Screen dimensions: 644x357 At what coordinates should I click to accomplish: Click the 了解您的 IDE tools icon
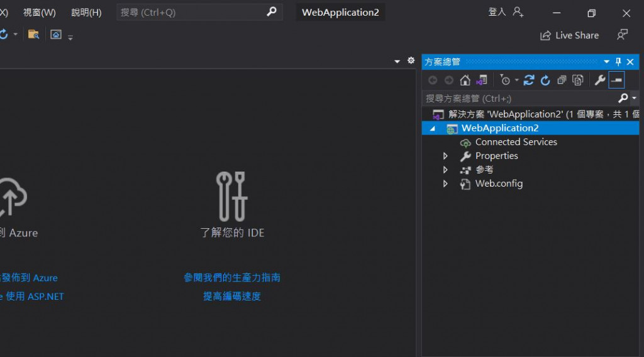tap(231, 197)
